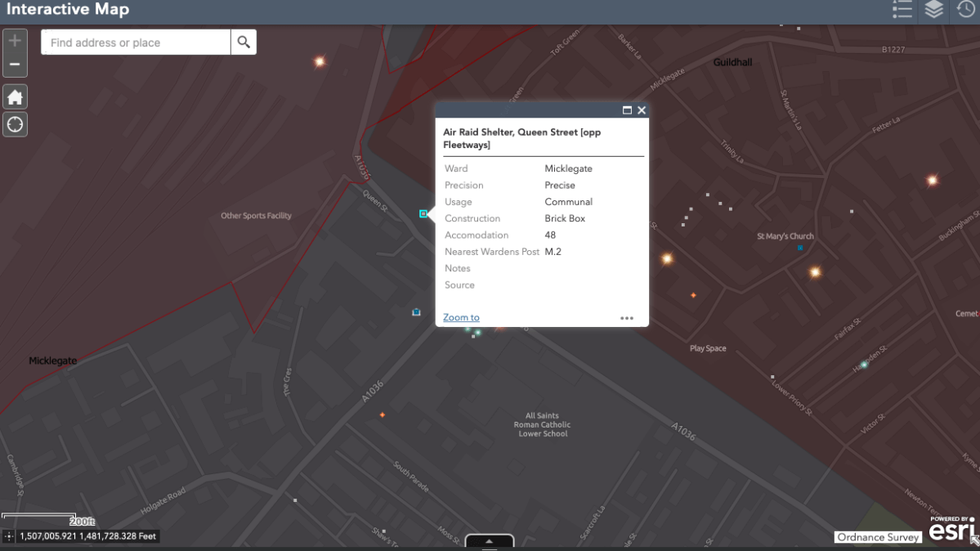The image size is (980, 551).
Task: Zoom in using the plus button
Action: tap(15, 39)
